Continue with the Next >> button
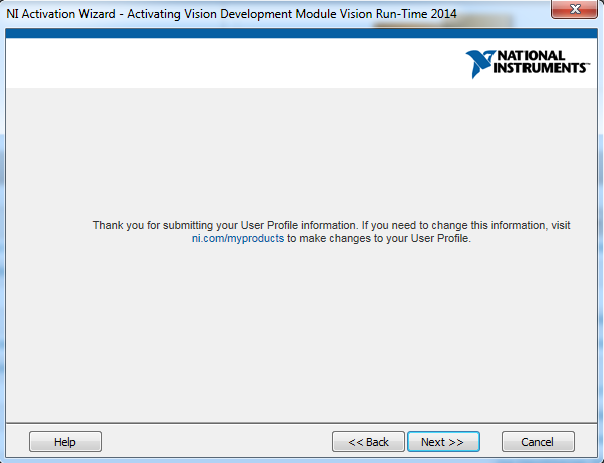Viewport: 604px width, 463px height. point(443,441)
